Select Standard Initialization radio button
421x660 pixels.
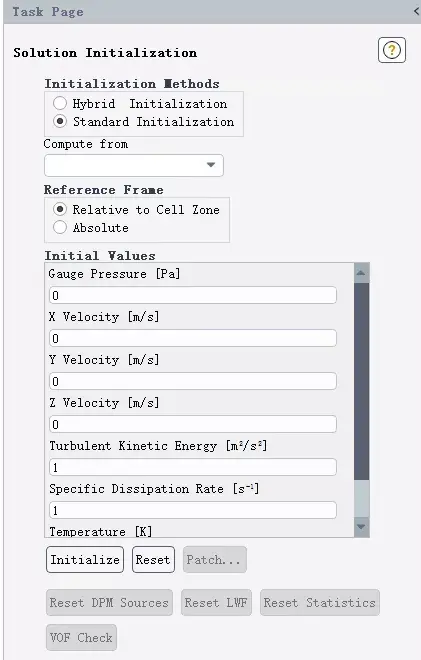(60, 121)
